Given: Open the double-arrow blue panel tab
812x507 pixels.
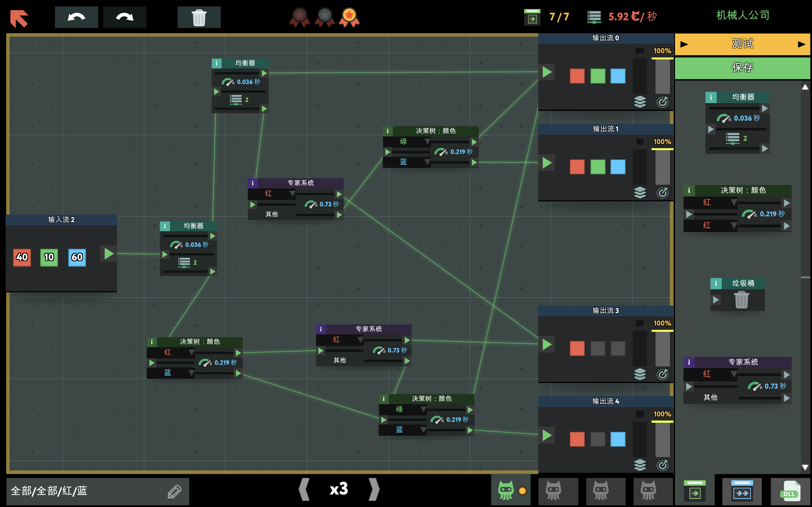Looking at the screenshot, I should pos(742,491).
